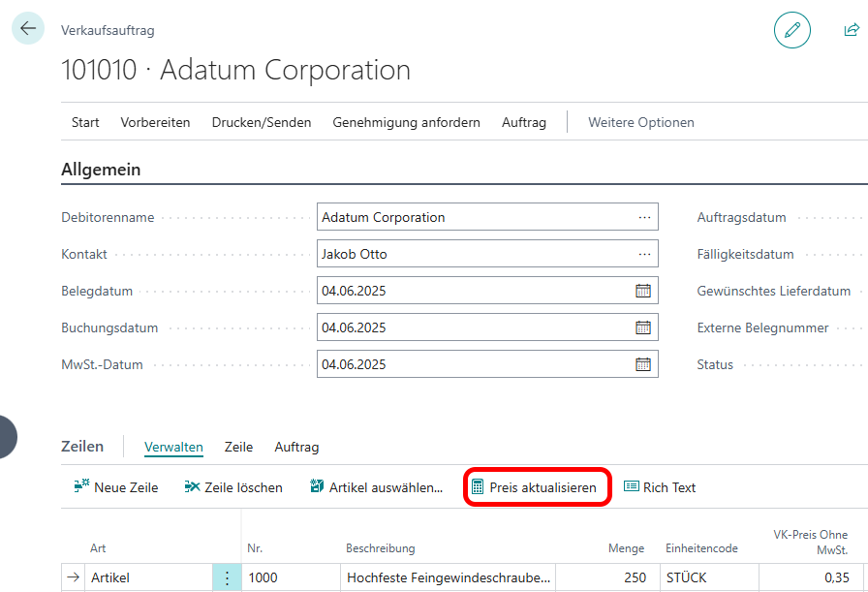Image resolution: width=868 pixels, height=592 pixels.
Task: Click the Verkaufsauftrag page caption
Action: point(108,30)
